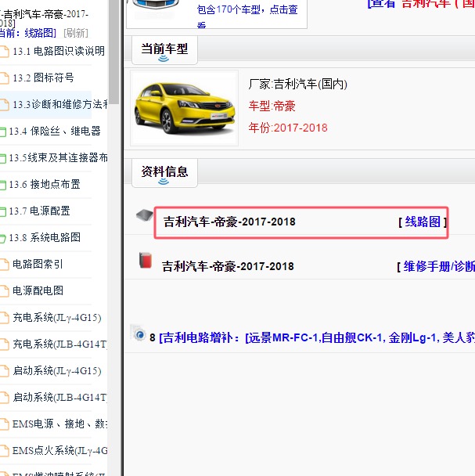Open 13.2 图标符号 entry
475x476 pixels.
tap(43, 78)
